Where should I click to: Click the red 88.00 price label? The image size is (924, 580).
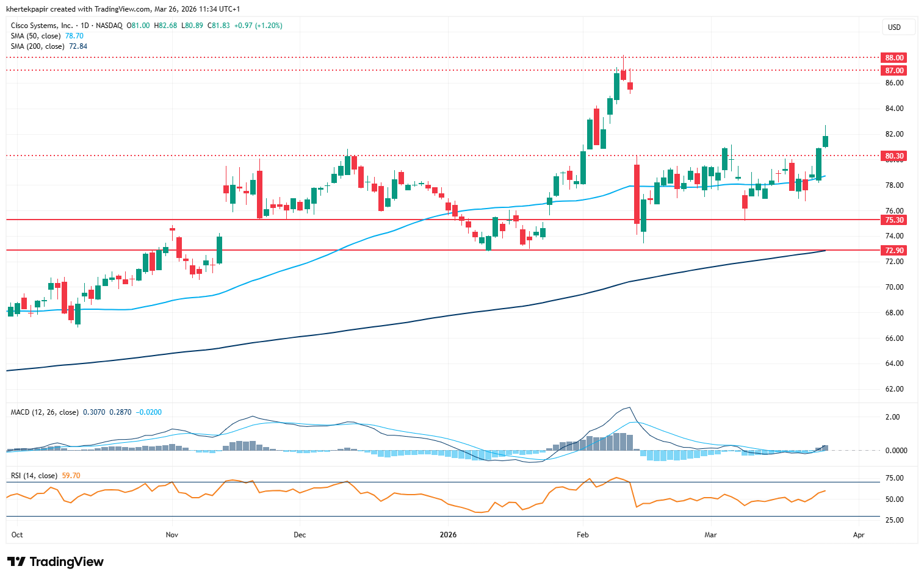(x=894, y=58)
